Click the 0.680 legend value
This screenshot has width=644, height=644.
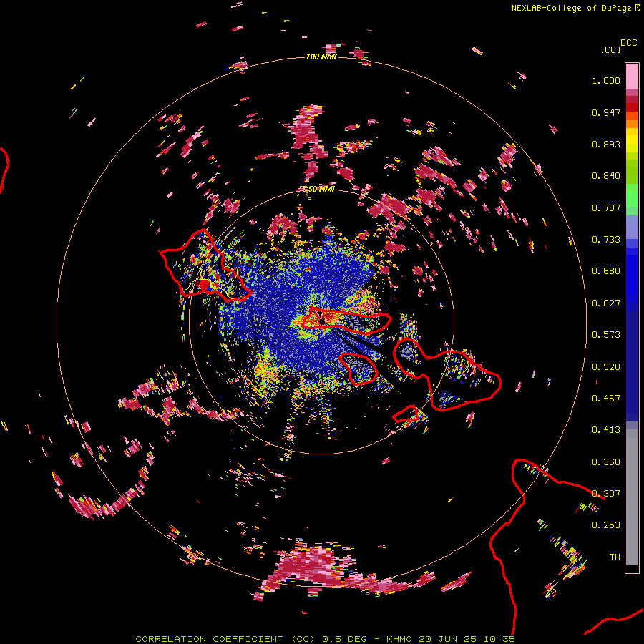pyautogui.click(x=606, y=271)
